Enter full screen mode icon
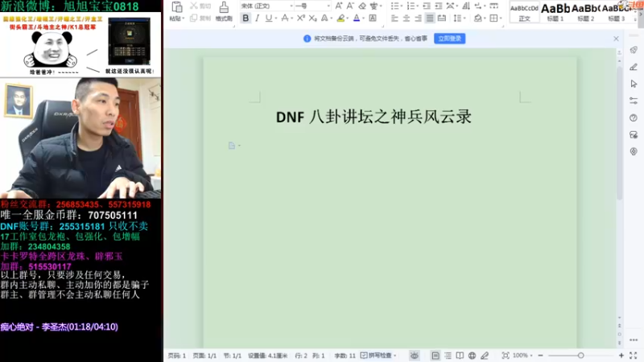The width and height of the screenshot is (644, 362). 634,356
